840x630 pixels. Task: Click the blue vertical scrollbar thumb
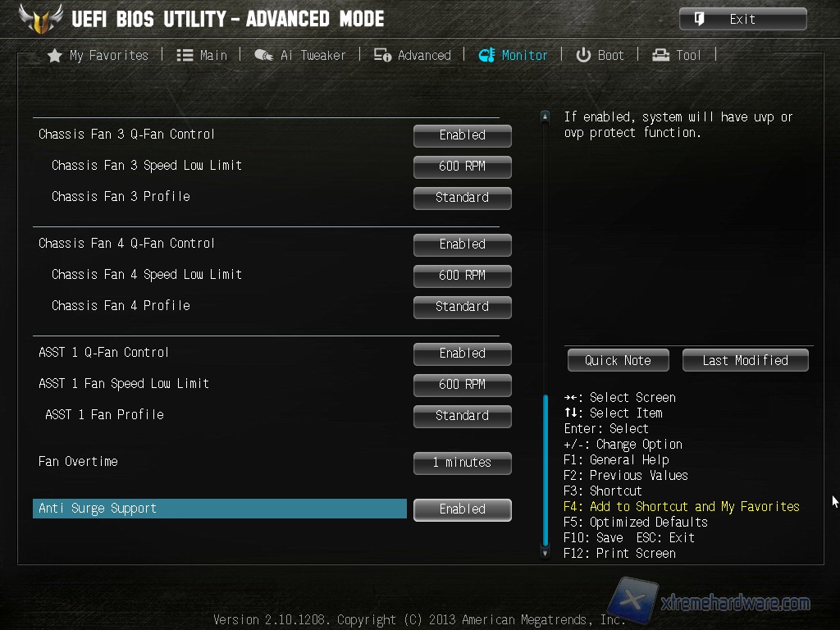(x=546, y=470)
